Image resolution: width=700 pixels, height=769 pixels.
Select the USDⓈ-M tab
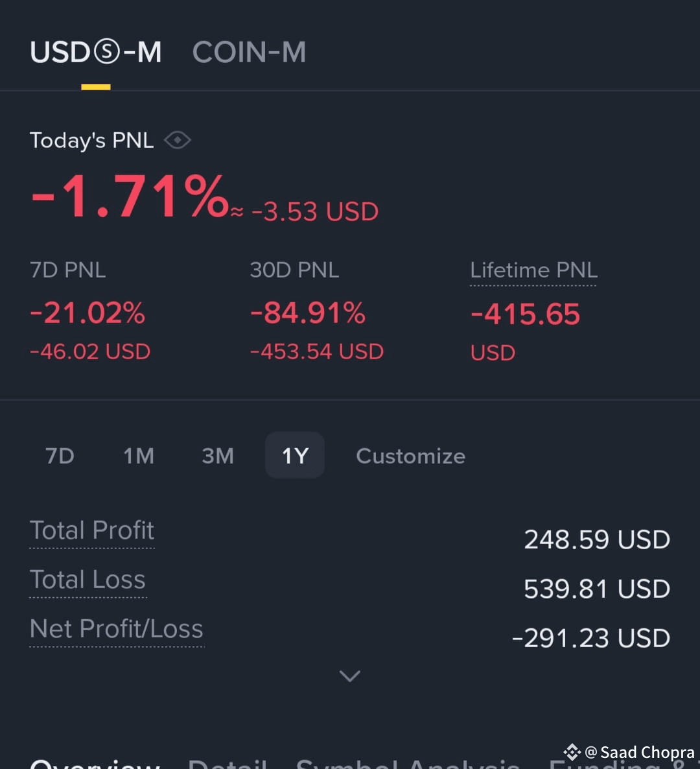(95, 52)
